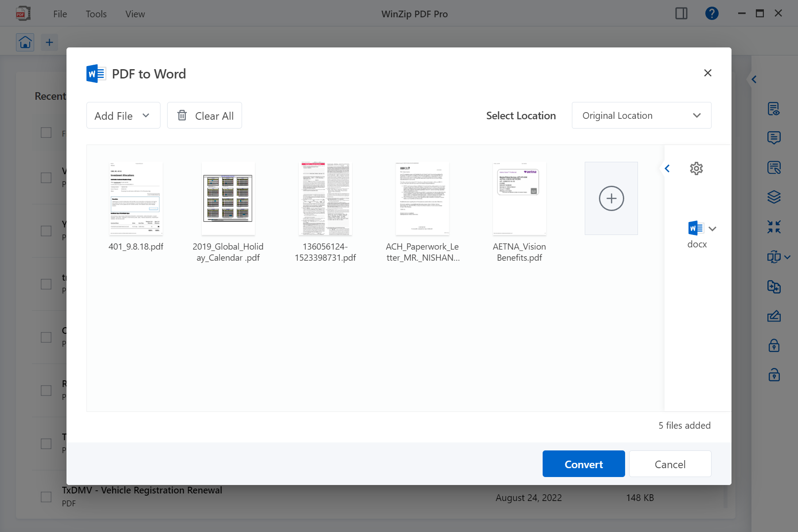Click the Convert button

584,464
